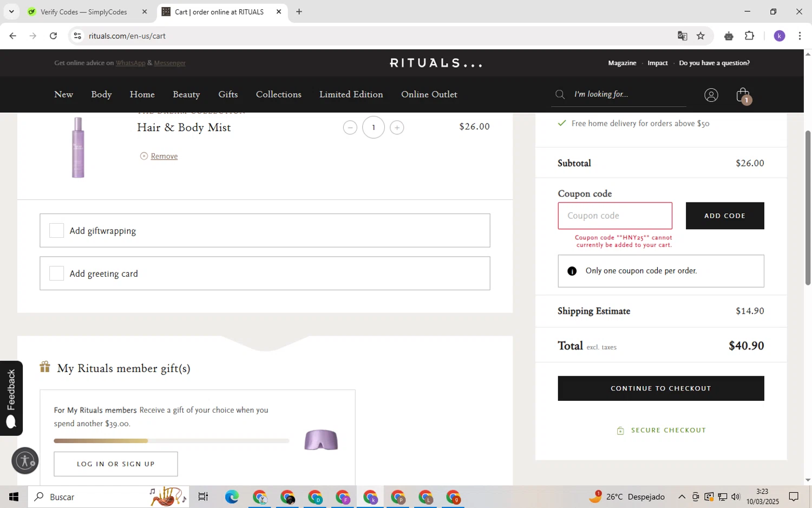Expand the tab search dropdown arrow

click(x=11, y=11)
